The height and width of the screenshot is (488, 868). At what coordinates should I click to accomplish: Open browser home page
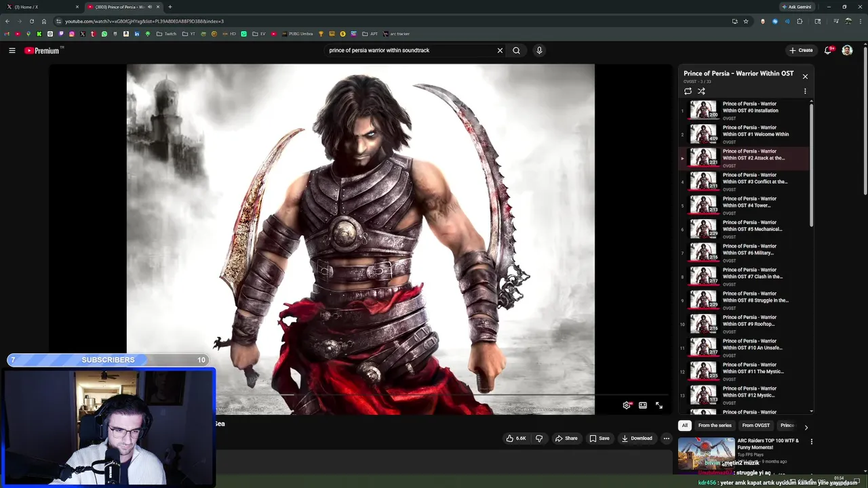[44, 21]
